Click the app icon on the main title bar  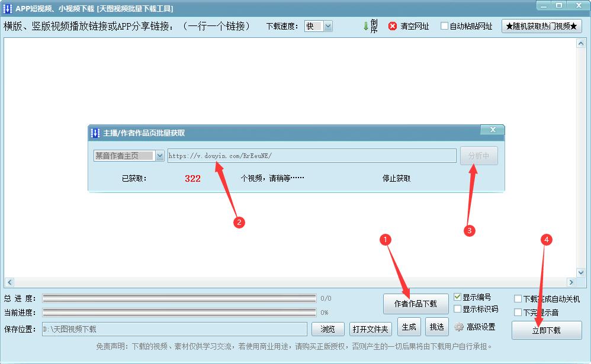(7, 8)
